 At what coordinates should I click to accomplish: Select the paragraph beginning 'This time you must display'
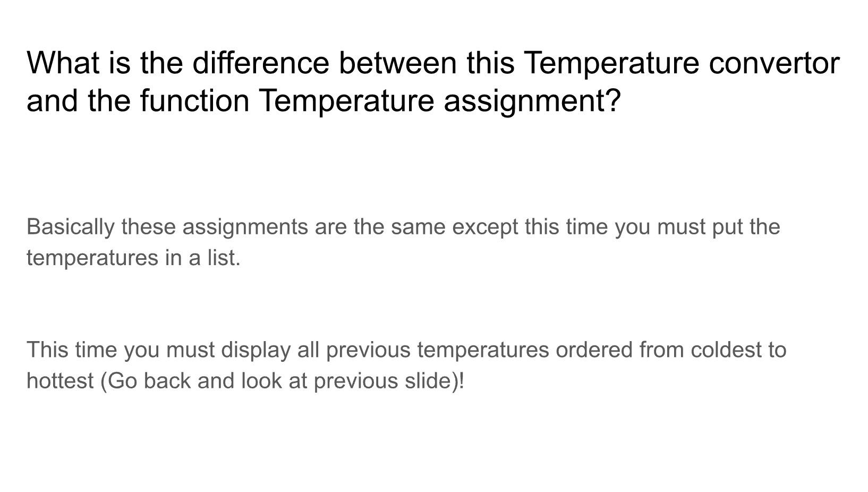coord(406,366)
